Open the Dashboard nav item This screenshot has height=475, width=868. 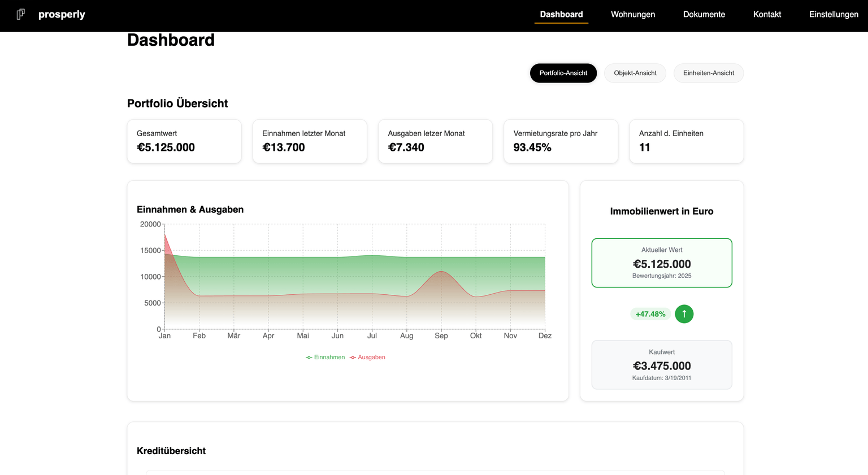tap(561, 15)
